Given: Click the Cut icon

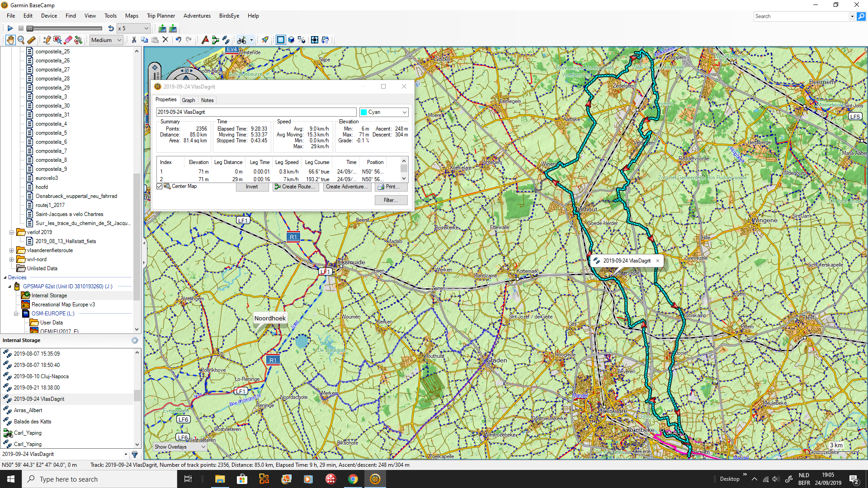Looking at the screenshot, I should tap(134, 40).
